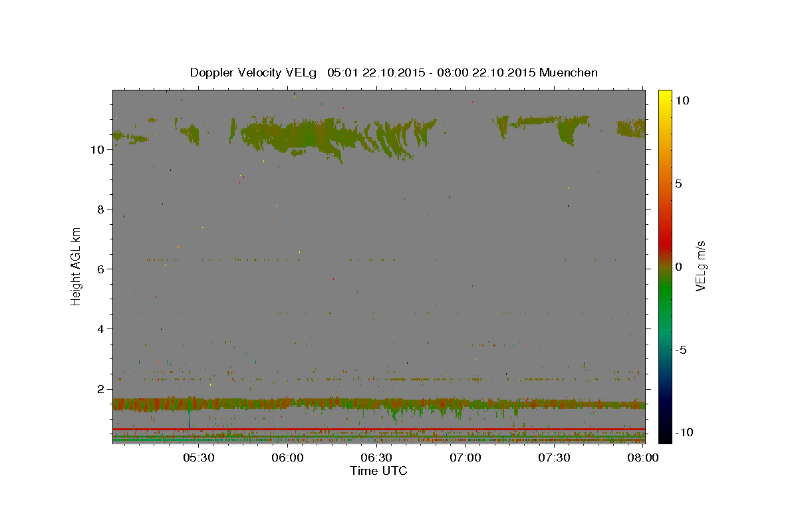
Task: Click the colorbar value -5 label
Action: [x=680, y=350]
